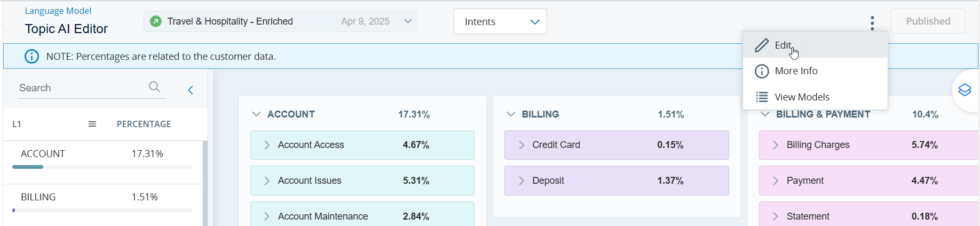Image resolution: width=980 pixels, height=226 pixels.
Task: Click the layers icon on right edge
Action: (965, 90)
